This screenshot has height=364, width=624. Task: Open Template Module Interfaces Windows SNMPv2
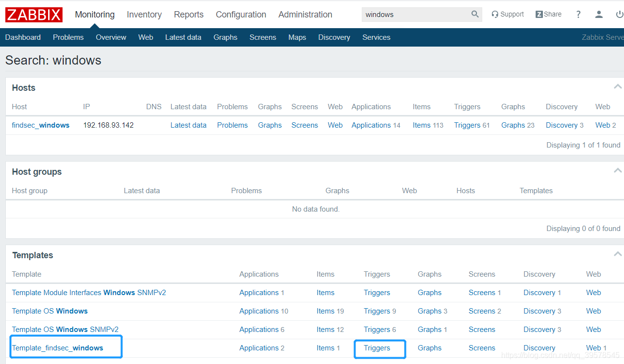tap(89, 293)
